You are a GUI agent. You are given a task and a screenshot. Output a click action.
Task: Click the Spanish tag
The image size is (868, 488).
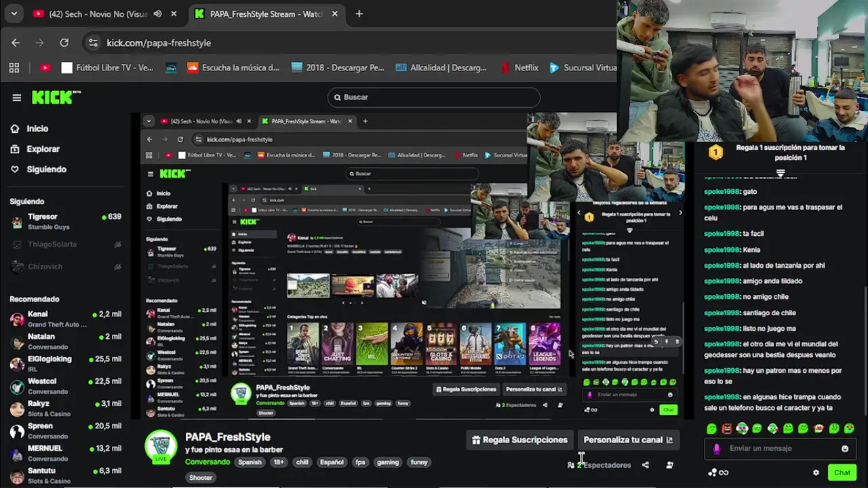(x=250, y=462)
